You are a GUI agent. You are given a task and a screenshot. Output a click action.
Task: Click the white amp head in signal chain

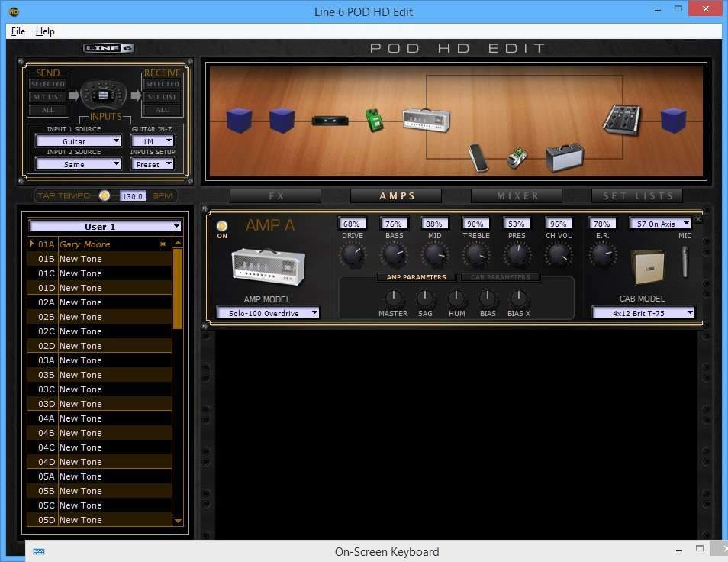tap(426, 119)
